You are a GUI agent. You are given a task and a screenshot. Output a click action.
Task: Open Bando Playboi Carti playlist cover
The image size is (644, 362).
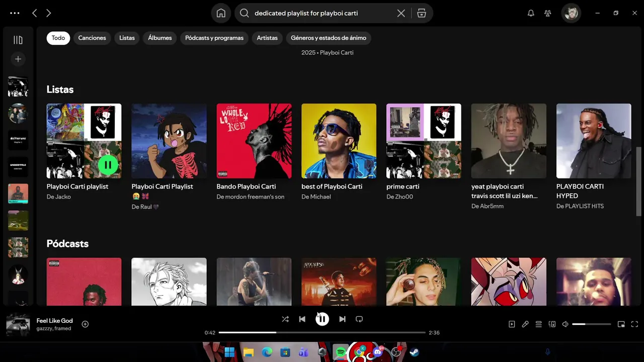coord(254,141)
